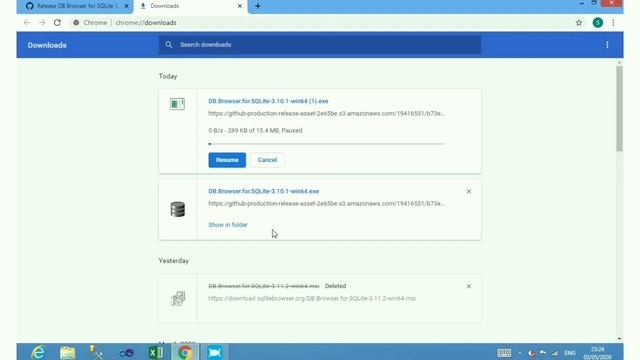Click the Yesterday section heading
Image resolution: width=640 pixels, height=360 pixels.
[x=173, y=261]
